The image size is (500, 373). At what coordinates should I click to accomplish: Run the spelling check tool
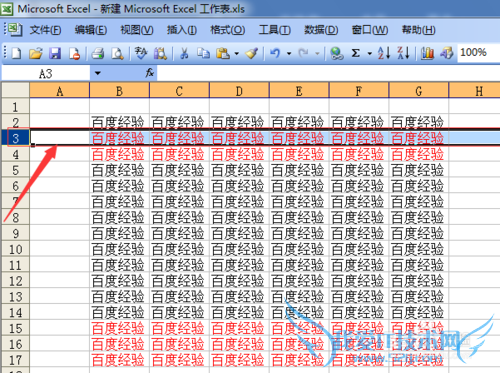141,53
